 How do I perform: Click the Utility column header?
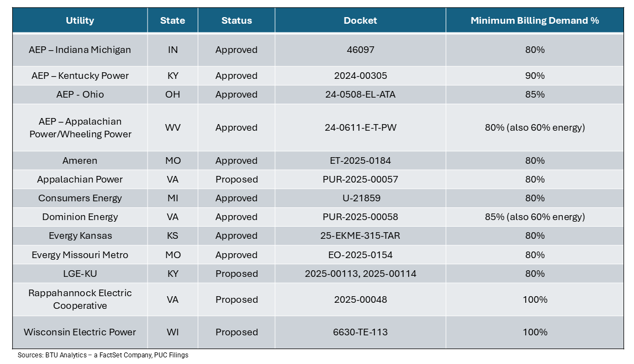coord(80,20)
